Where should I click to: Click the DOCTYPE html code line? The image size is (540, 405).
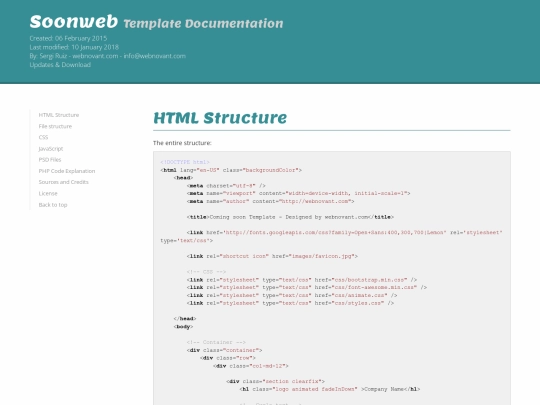[x=185, y=162]
